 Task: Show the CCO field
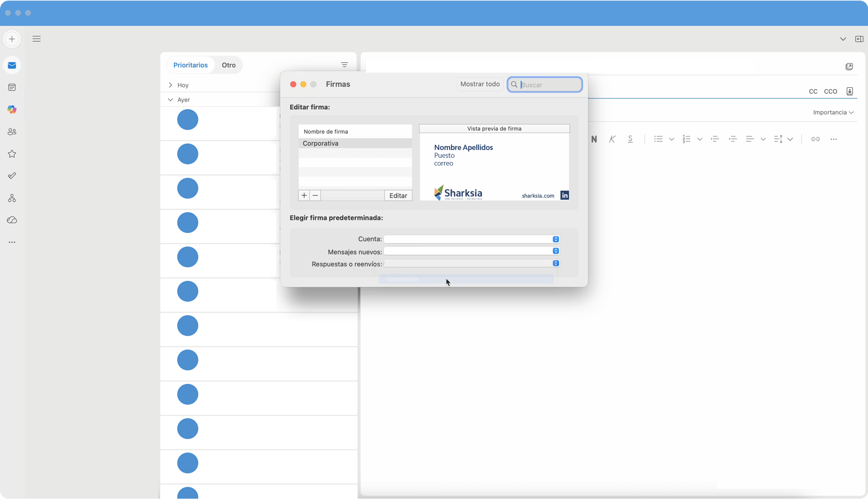click(x=830, y=91)
